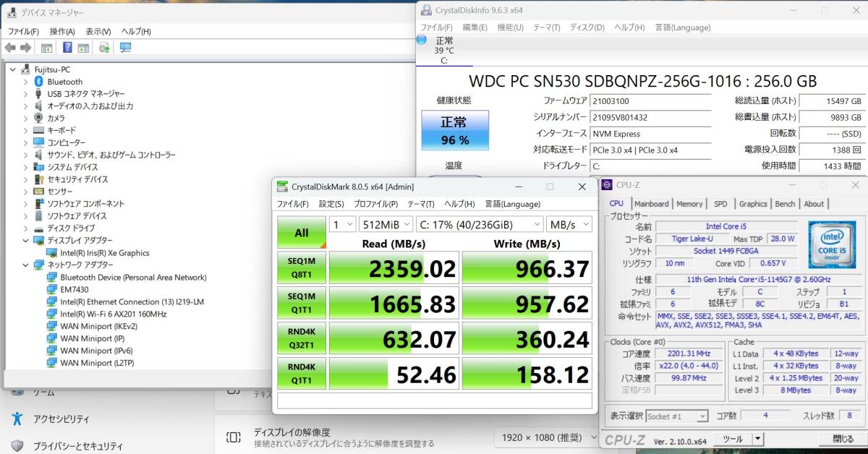This screenshot has height=454, width=868.
Task: Click the accessibility (アクセシビリティ) person icon in Settings
Action: click(x=17, y=419)
